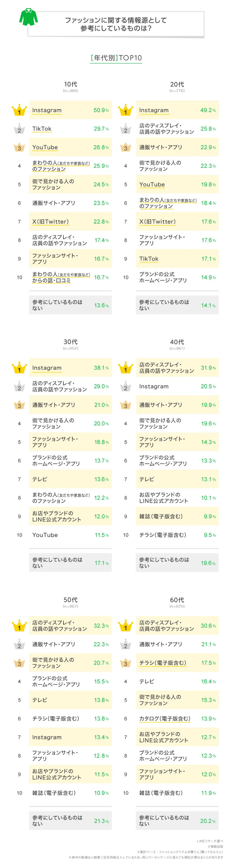Click the silver crown next to TikTok
The height and width of the screenshot is (868, 232).
coord(19,129)
